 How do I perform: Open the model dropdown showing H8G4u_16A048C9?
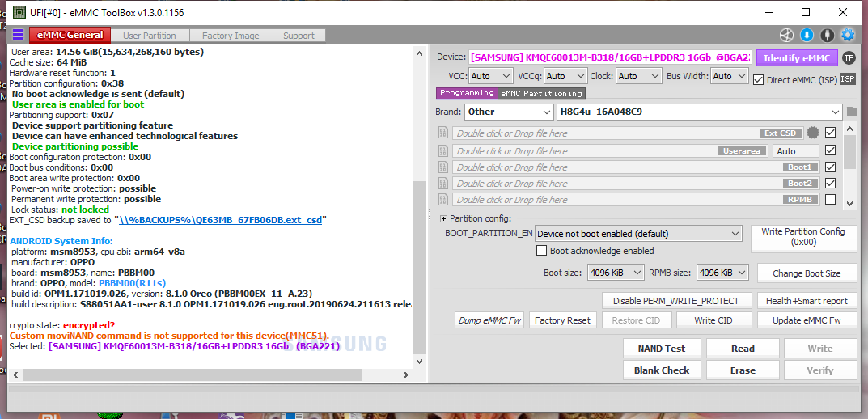click(x=699, y=112)
